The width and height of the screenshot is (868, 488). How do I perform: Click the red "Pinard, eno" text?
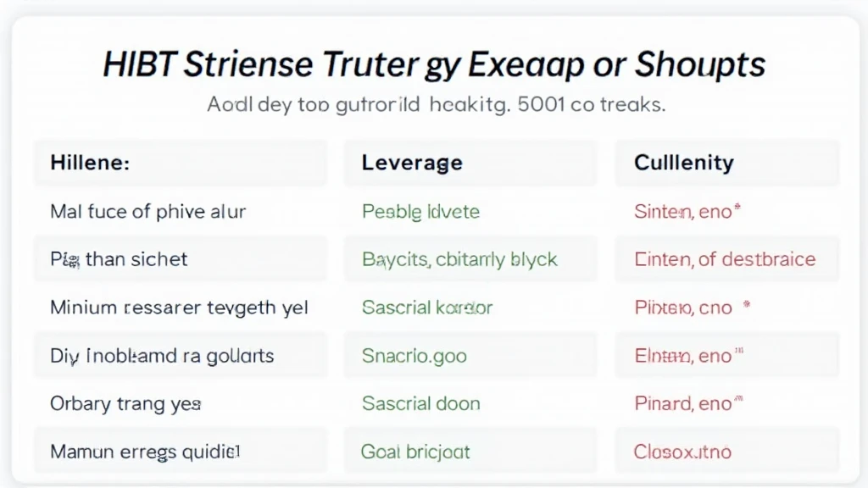(x=683, y=404)
